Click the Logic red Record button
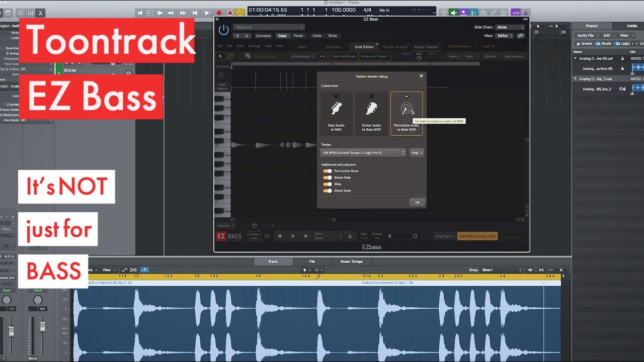The height and width of the screenshot is (362, 644). [219, 13]
